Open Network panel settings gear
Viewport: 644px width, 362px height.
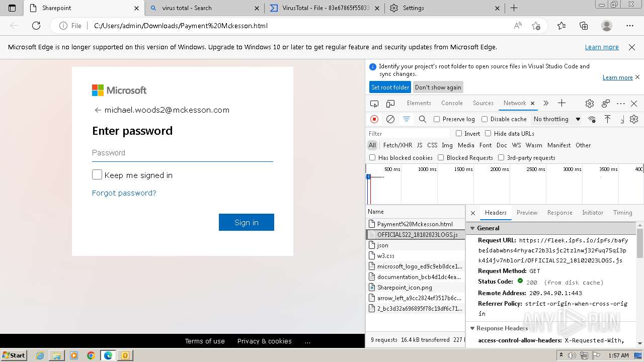(634, 119)
